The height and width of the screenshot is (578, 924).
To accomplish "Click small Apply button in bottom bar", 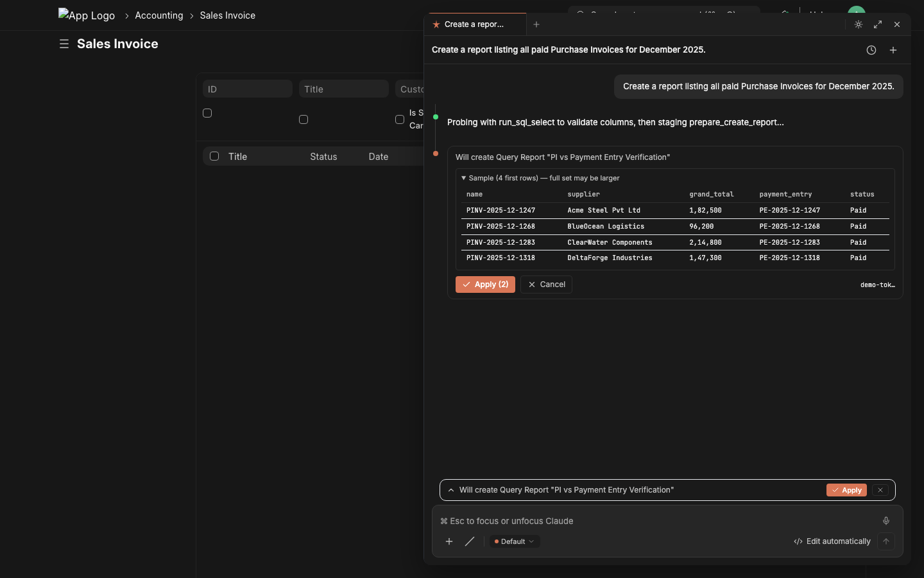I will point(846,490).
